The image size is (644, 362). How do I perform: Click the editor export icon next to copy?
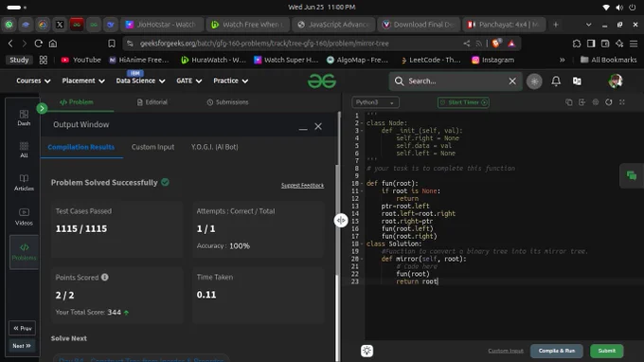pos(582,102)
